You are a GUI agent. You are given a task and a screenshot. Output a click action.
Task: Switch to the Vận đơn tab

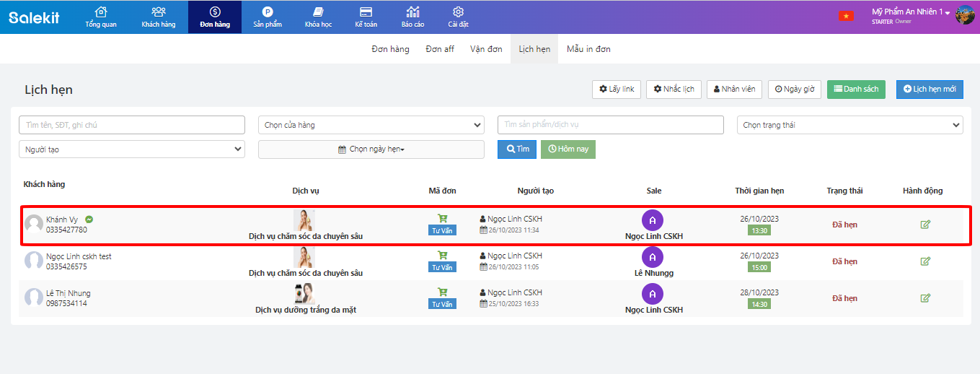[486, 49]
